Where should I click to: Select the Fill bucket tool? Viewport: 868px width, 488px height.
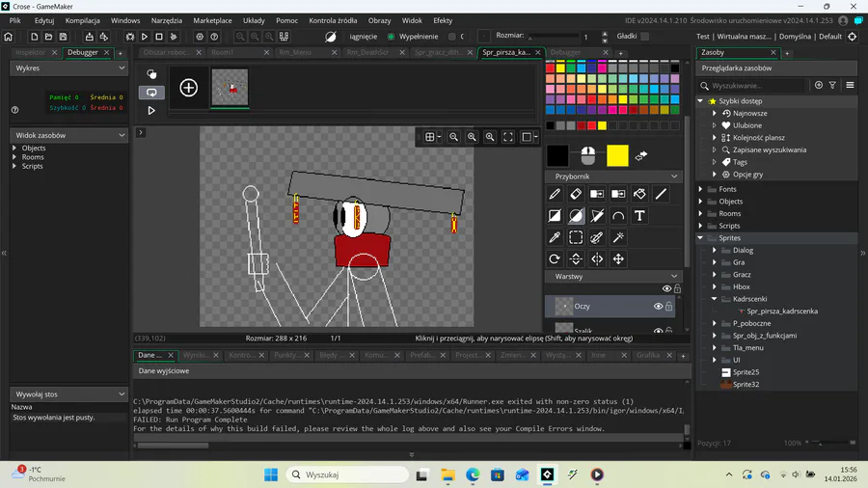639,194
